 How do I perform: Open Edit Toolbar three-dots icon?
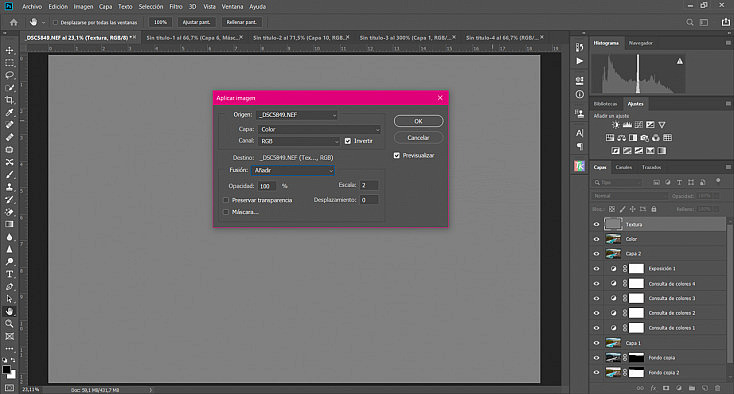click(9, 349)
